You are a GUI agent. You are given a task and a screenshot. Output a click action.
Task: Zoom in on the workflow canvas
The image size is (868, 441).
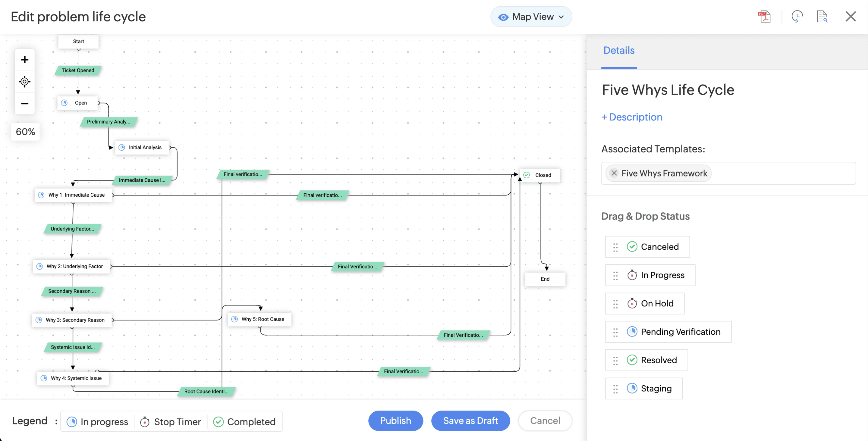25,60
